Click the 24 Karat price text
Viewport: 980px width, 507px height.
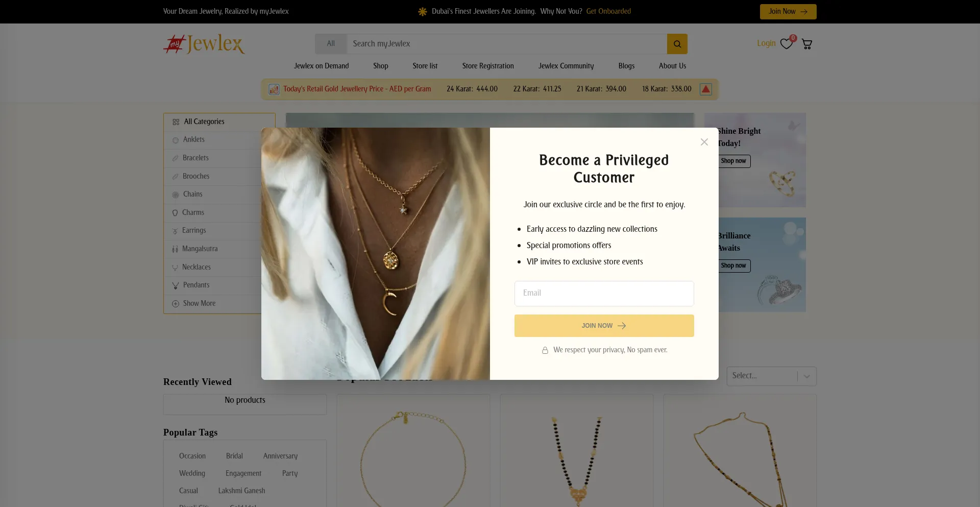click(472, 89)
